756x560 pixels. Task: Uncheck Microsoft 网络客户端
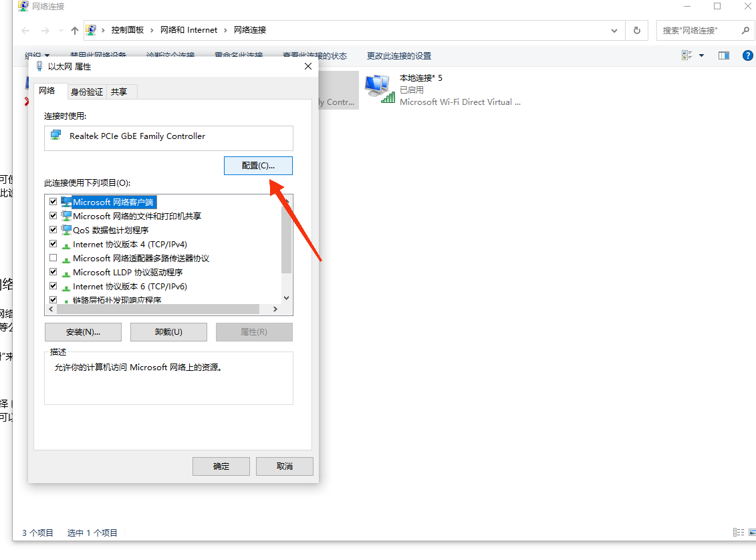[53, 200]
